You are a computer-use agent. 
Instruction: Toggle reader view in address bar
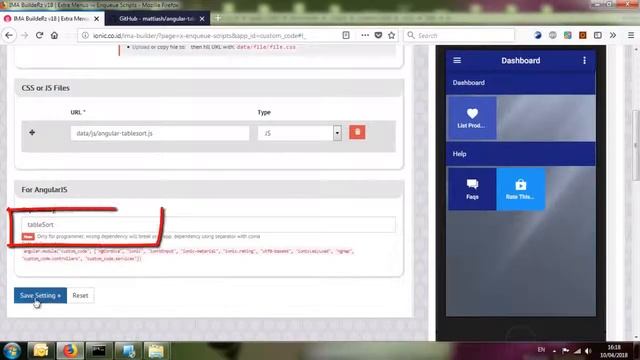pos(346,35)
